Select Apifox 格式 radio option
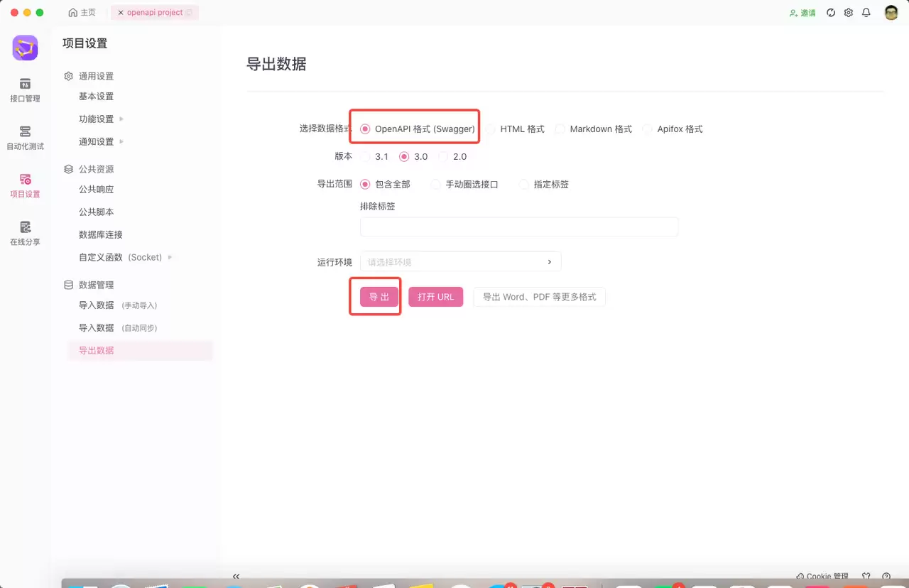The image size is (909, 588). [x=673, y=129]
